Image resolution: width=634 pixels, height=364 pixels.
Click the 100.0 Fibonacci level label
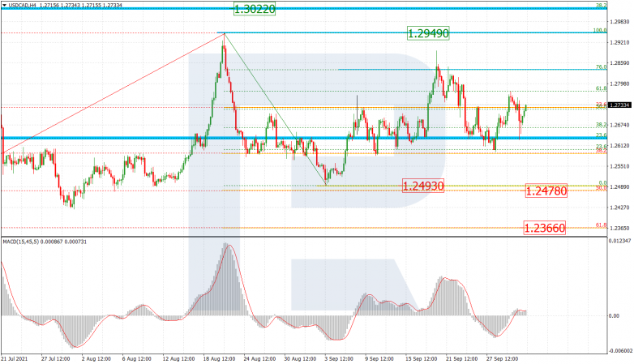[600, 30]
